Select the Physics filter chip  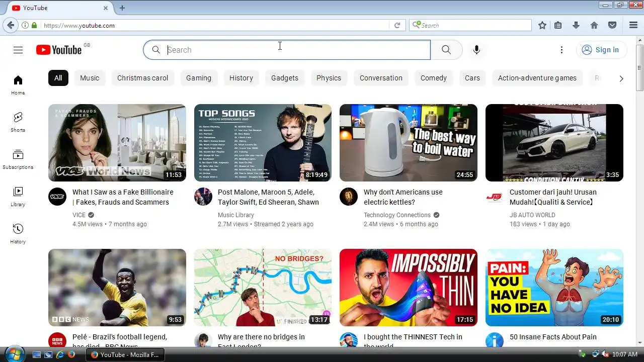click(329, 78)
